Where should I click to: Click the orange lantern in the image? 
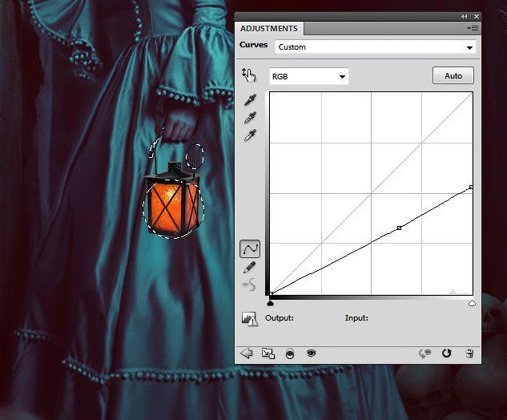(x=174, y=200)
